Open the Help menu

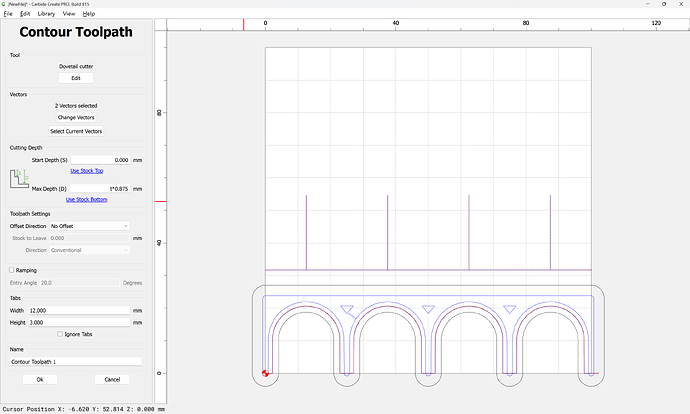[x=89, y=14]
